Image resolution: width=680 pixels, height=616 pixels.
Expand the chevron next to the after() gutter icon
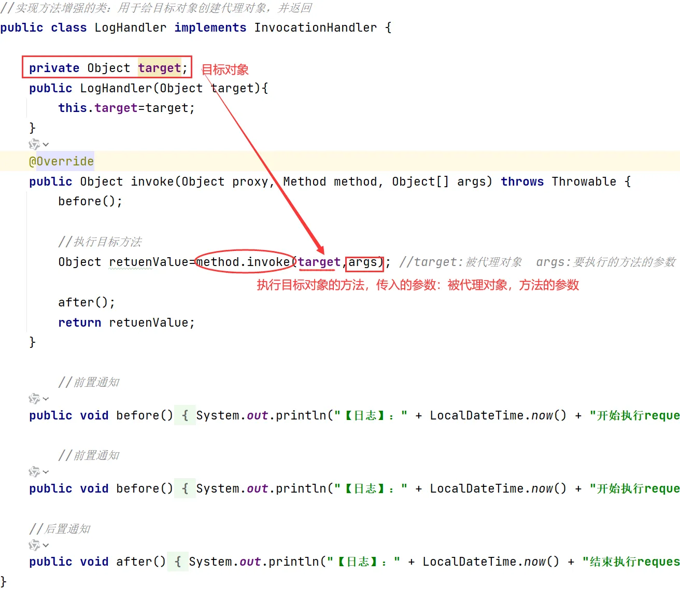(x=46, y=545)
